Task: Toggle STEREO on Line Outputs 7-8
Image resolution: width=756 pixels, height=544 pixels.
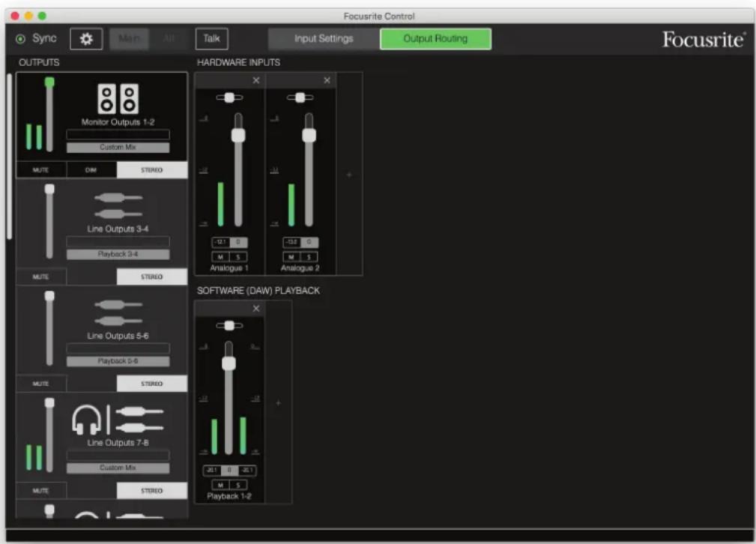Action: click(x=152, y=491)
